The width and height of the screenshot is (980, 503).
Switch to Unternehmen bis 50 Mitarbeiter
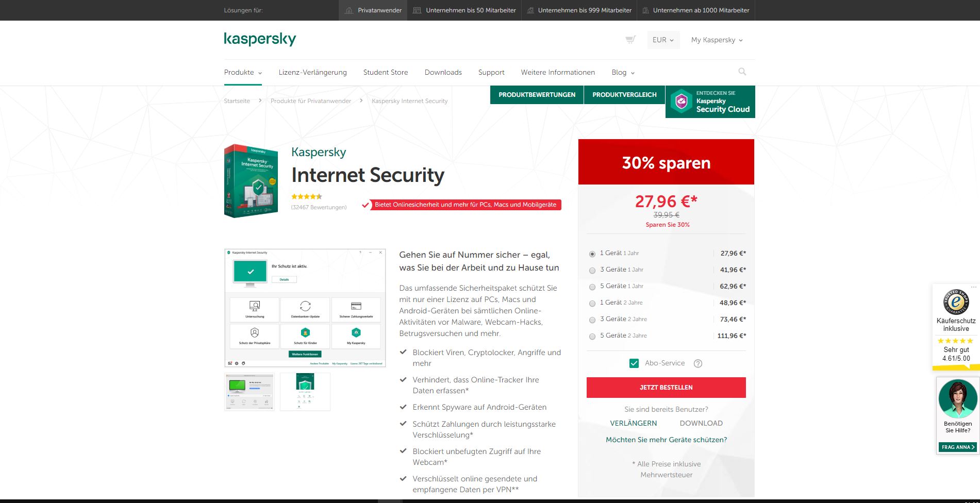click(x=464, y=10)
